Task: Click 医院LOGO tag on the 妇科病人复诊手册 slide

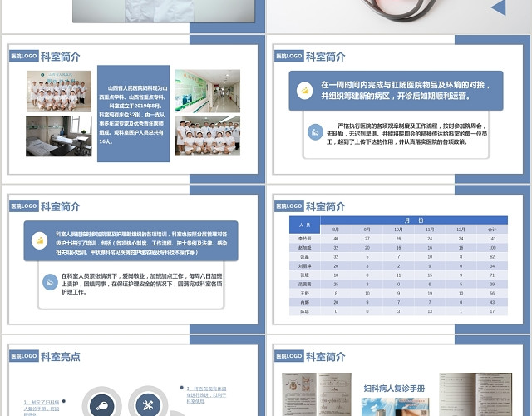Action: coord(289,356)
